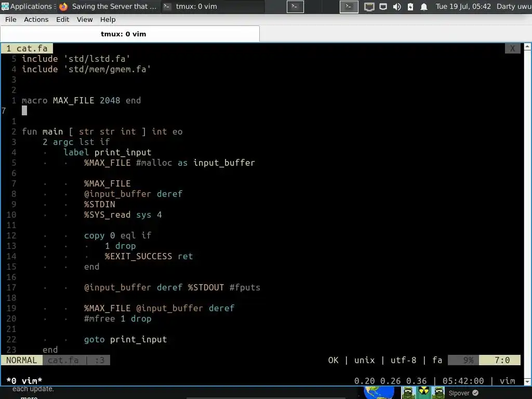The image size is (532, 399).
Task: Click the terminal vertical scrollbar track
Action: [x=528, y=214]
